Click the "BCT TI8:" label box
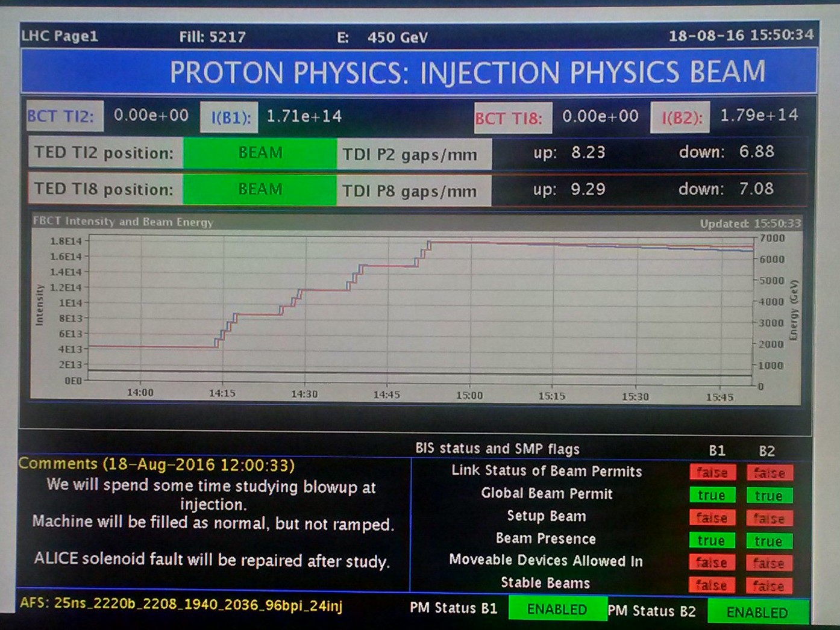 pyautogui.click(x=513, y=118)
